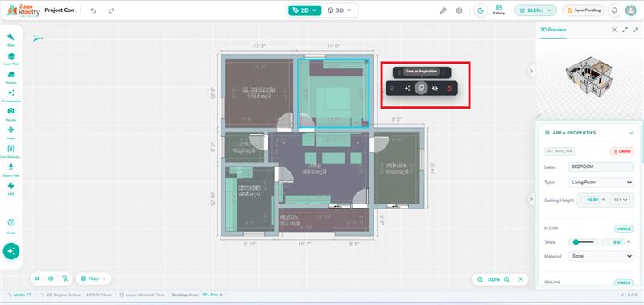Zoom in using the plus magnifier
The image size is (644, 305).
507,279
